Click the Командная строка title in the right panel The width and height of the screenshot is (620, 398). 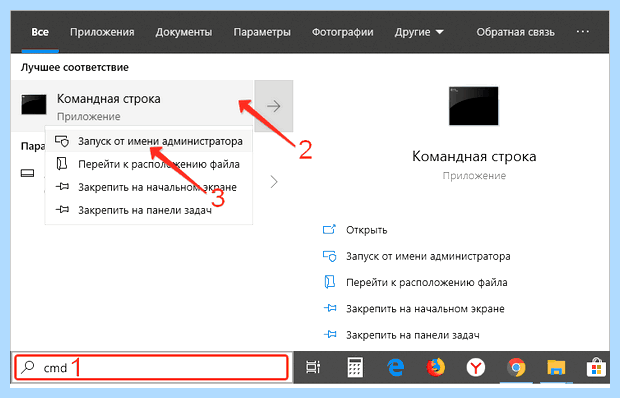click(474, 157)
